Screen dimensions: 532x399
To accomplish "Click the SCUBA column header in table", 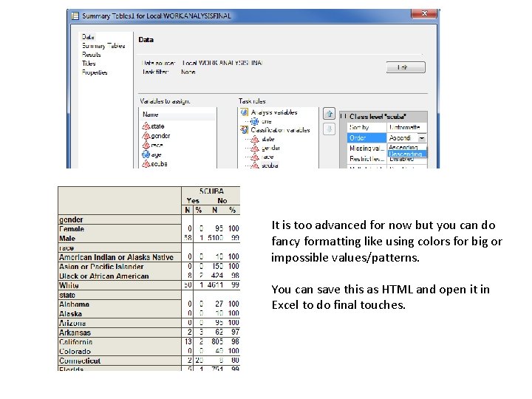I will [x=211, y=191].
